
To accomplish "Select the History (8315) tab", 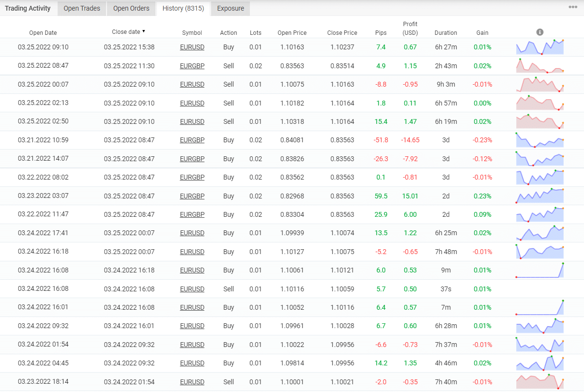I will point(183,8).
